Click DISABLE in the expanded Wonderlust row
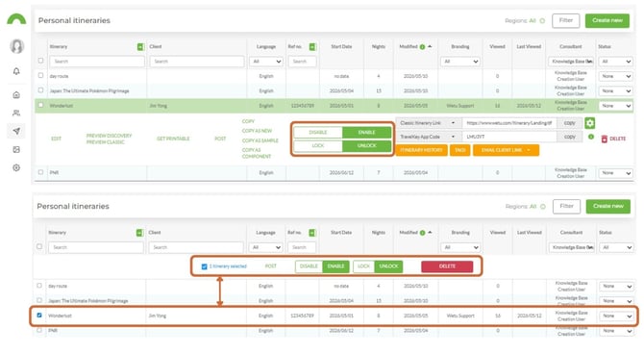This screenshot has height=354, width=644. pos(318,133)
